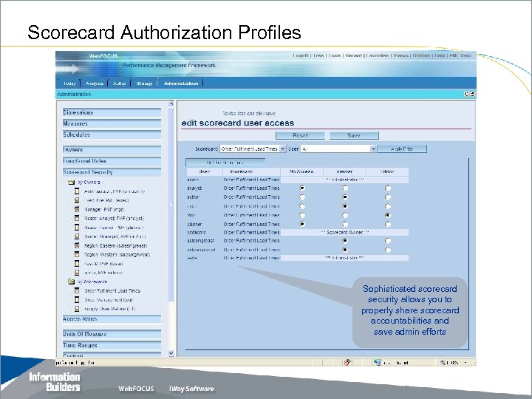Screen dimensions: 532x399
Task: Open the Strategy tab
Action: point(144,83)
